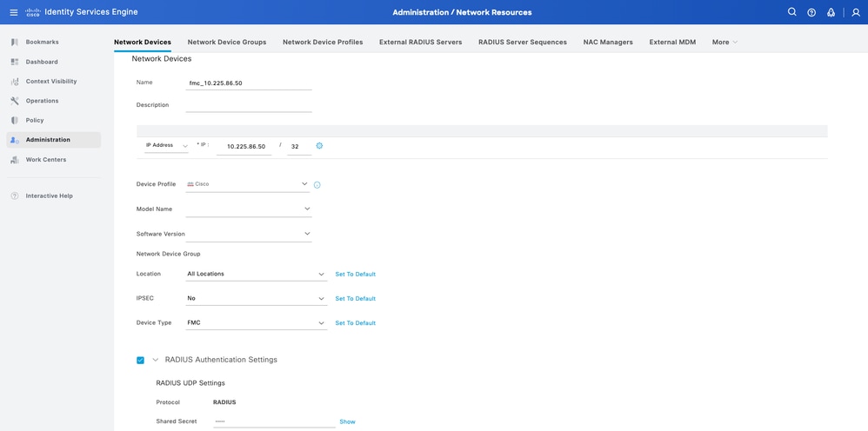Click the Interactive Help icon

(15, 196)
